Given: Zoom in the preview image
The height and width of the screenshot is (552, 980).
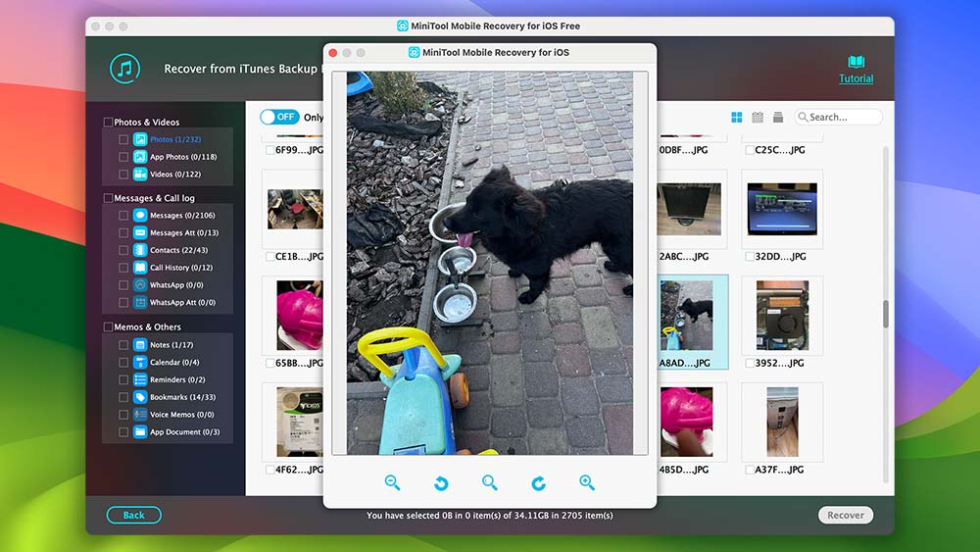Looking at the screenshot, I should coord(587,482).
